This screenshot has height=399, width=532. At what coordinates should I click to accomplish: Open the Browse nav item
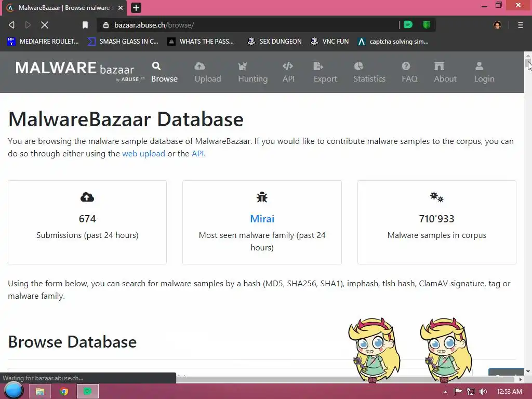[x=164, y=72]
